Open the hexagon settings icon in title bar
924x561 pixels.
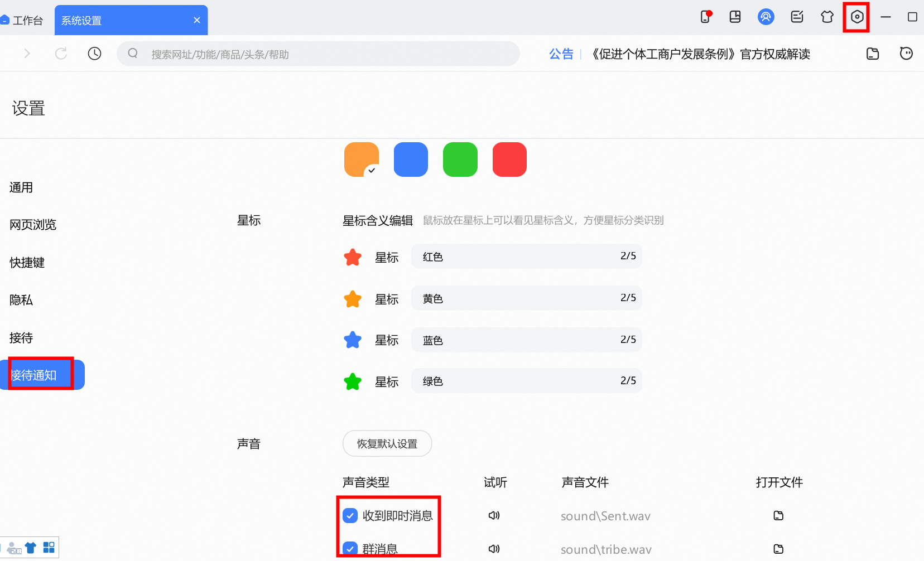click(857, 17)
